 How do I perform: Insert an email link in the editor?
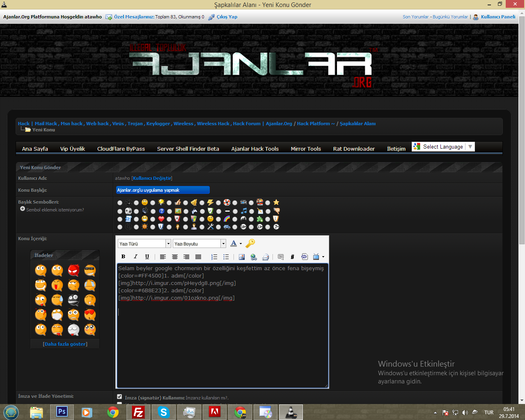coord(266,257)
